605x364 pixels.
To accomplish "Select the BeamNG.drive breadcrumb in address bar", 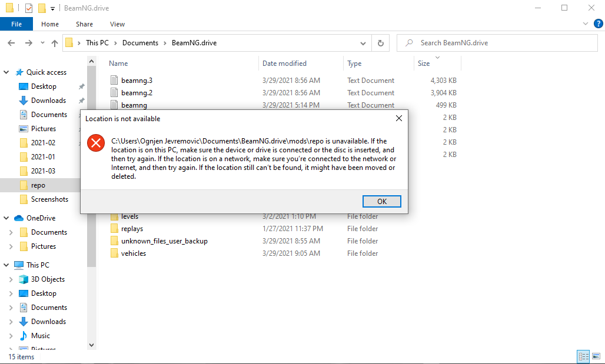I will [194, 43].
